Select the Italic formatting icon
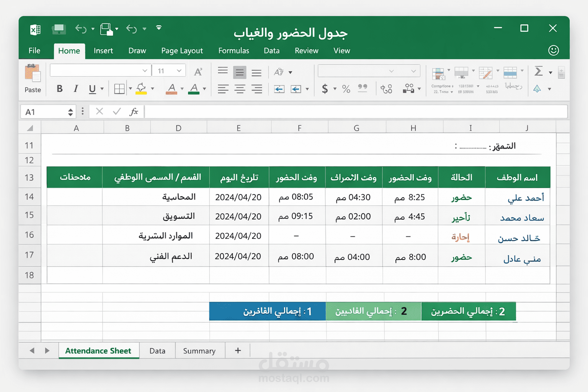 (75, 88)
